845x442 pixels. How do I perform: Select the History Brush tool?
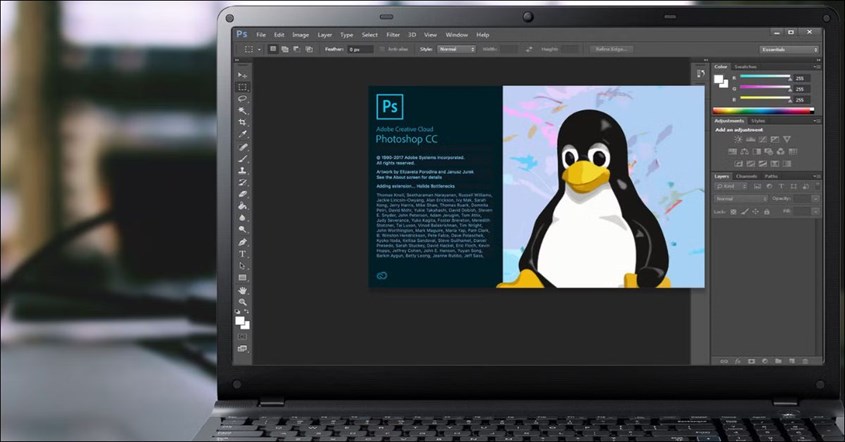(243, 182)
